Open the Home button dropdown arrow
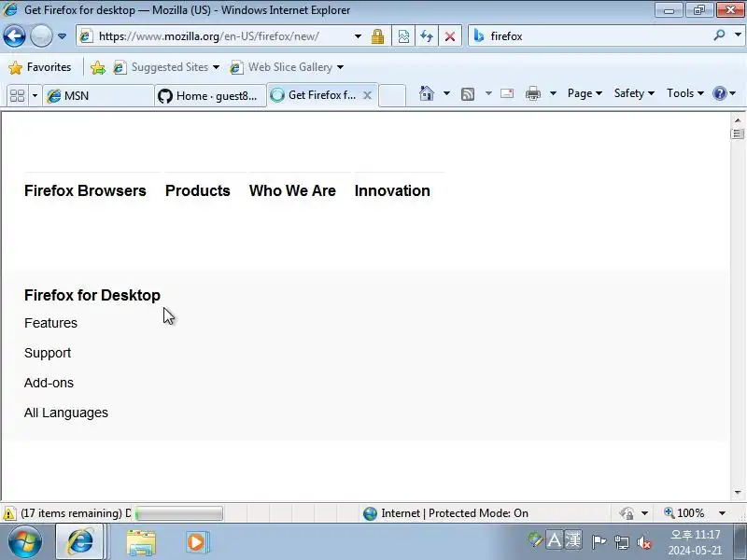 (446, 93)
